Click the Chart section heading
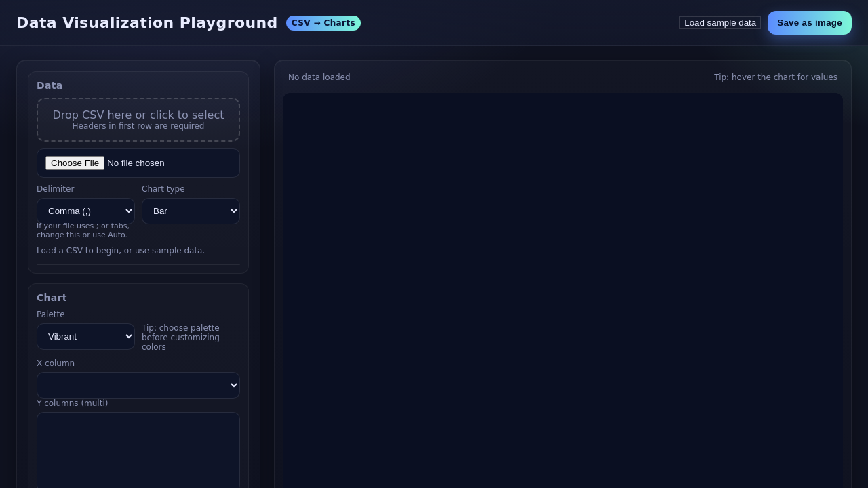The image size is (868, 488). tap(52, 298)
